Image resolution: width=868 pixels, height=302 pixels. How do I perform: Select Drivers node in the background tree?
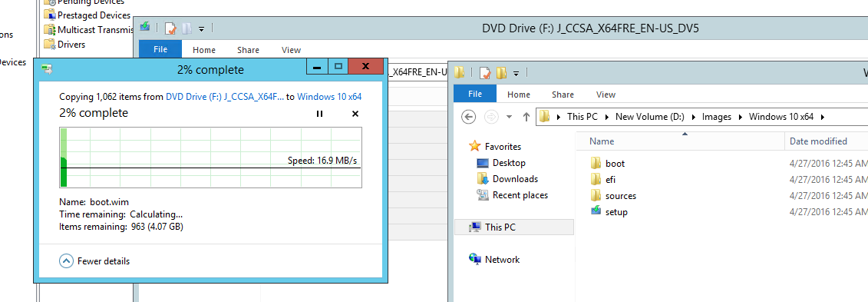[x=71, y=44]
